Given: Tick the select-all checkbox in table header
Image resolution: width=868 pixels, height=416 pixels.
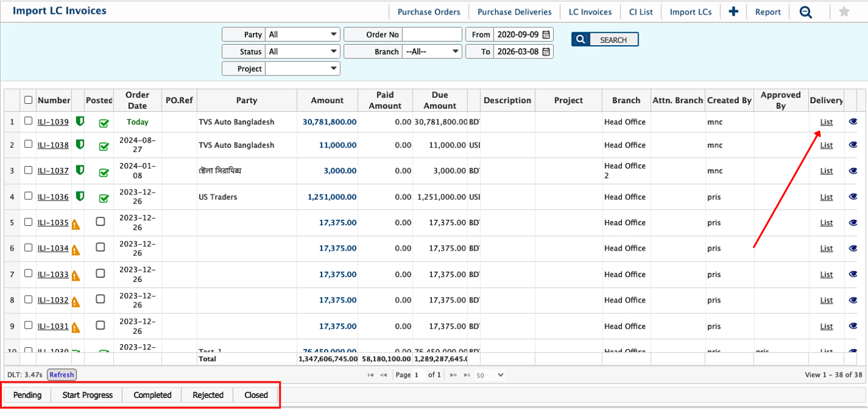Looking at the screenshot, I should (28, 100).
